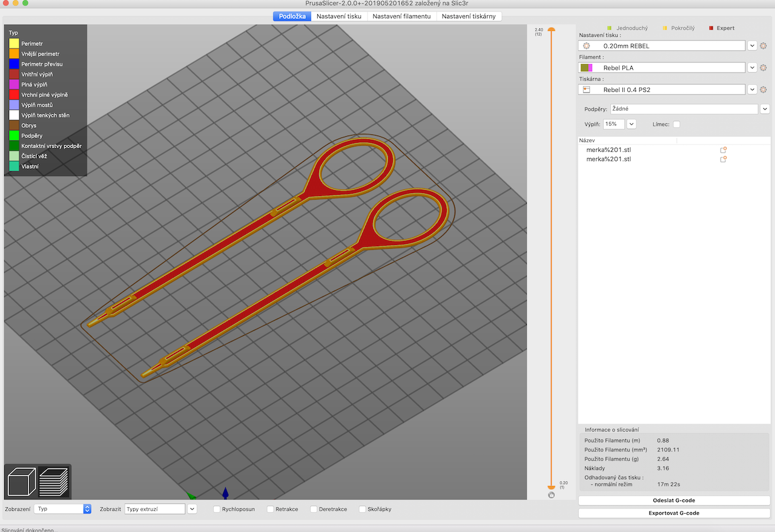The width and height of the screenshot is (775, 532).
Task: Toggle the lock icon below layer slider
Action: pyautogui.click(x=551, y=495)
